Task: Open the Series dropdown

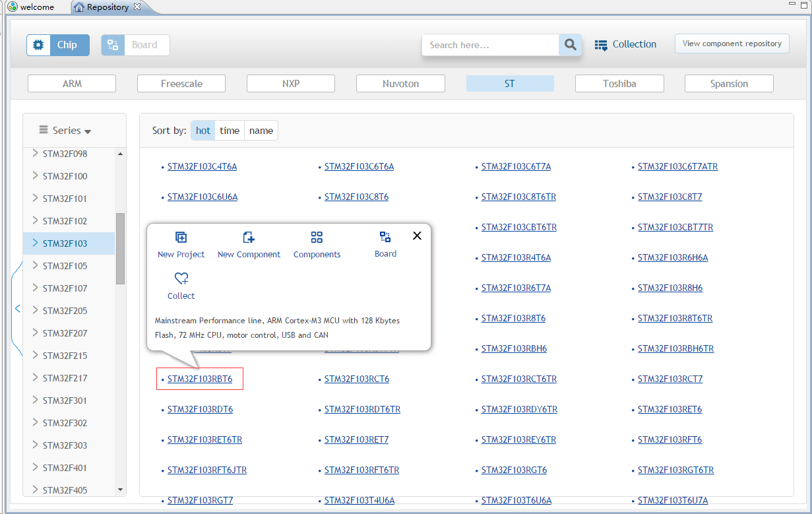Action: 65,131
